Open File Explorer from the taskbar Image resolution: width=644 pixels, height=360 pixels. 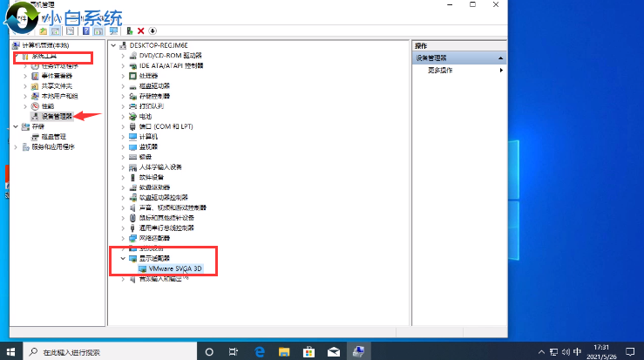pos(284,352)
